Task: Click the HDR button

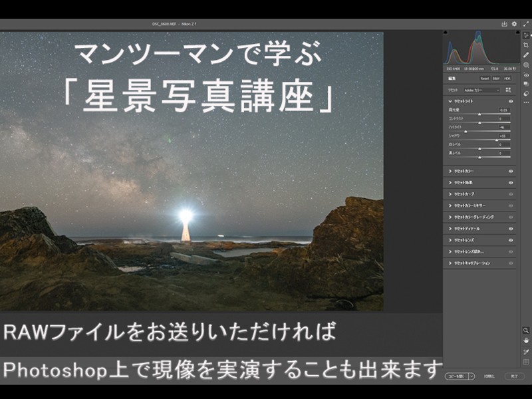Action: pyautogui.click(x=507, y=78)
